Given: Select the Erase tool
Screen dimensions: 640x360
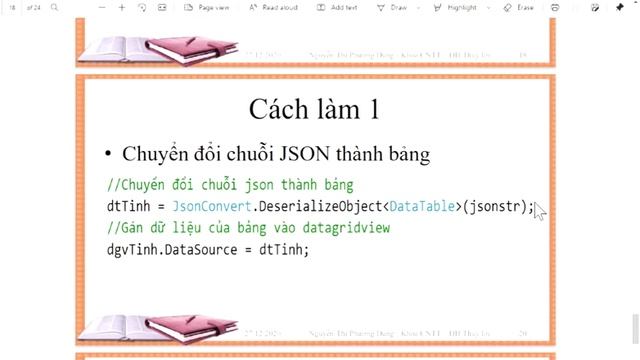Looking at the screenshot, I should point(519,7).
